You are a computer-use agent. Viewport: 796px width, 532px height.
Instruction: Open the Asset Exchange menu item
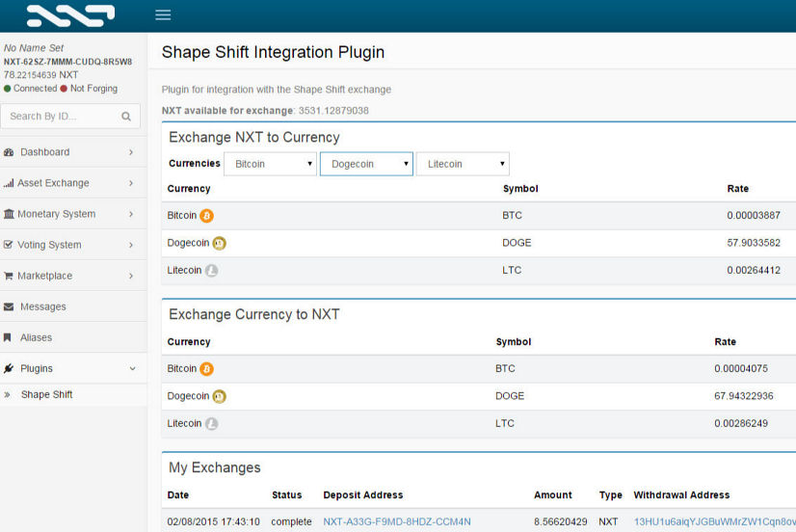pos(73,183)
